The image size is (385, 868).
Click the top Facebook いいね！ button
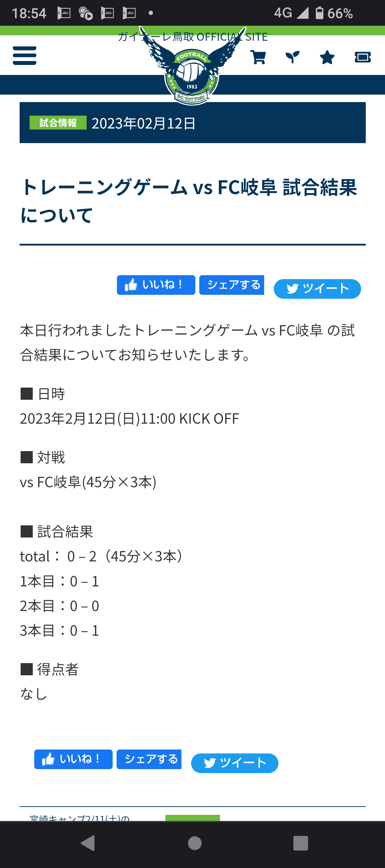(156, 285)
